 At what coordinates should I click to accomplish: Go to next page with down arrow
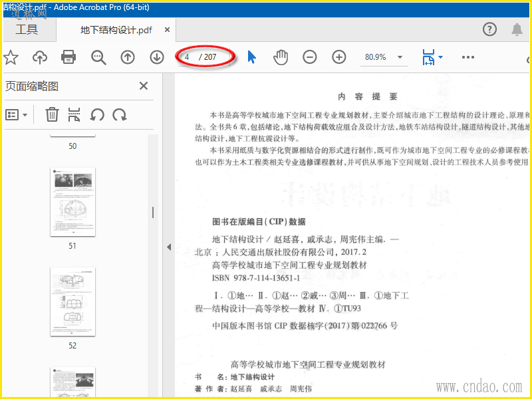click(x=157, y=57)
